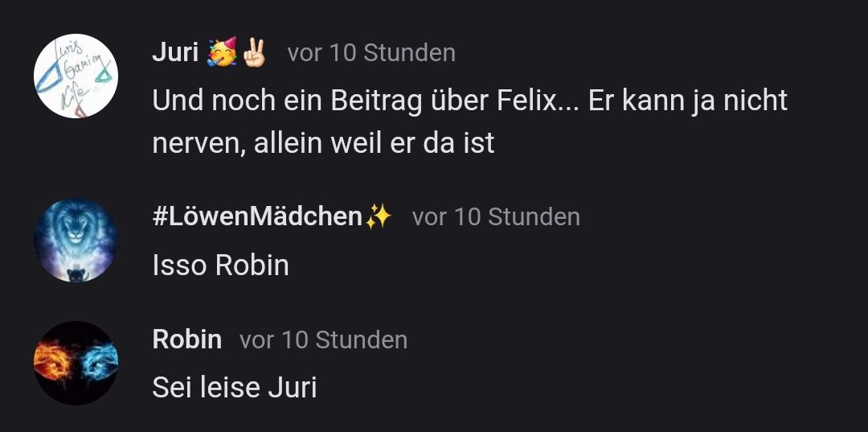Open Juri's channel via username
Image resolution: width=868 pixels, height=432 pixels.
click(x=175, y=52)
